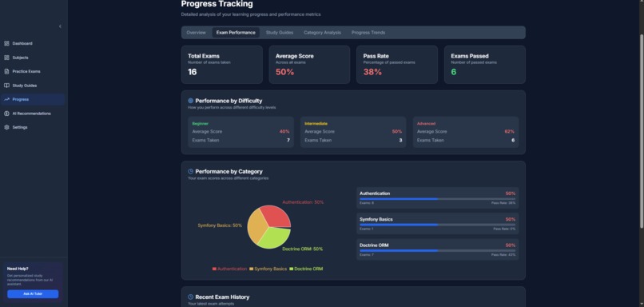
Task: Open the Settings page
Action: (x=33, y=127)
